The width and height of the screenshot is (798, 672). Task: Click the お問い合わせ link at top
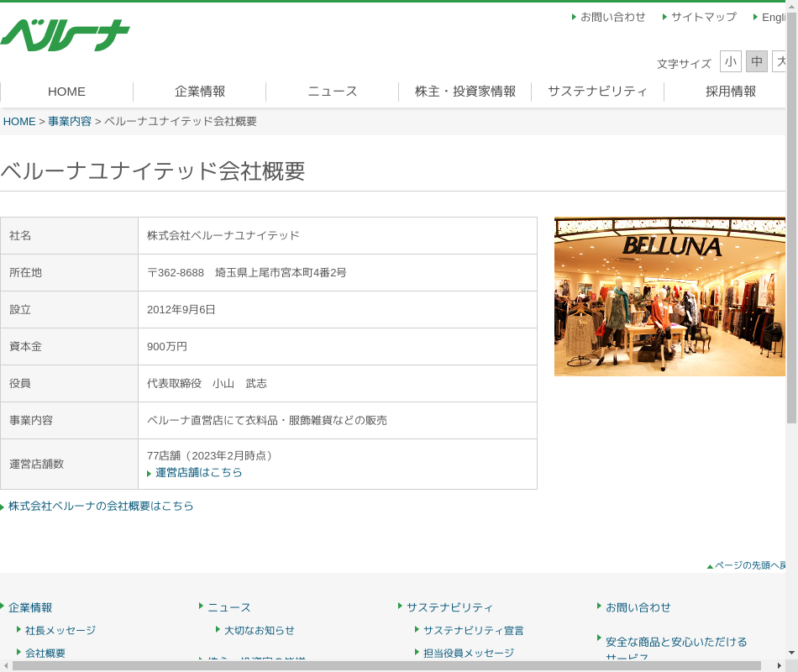[612, 17]
